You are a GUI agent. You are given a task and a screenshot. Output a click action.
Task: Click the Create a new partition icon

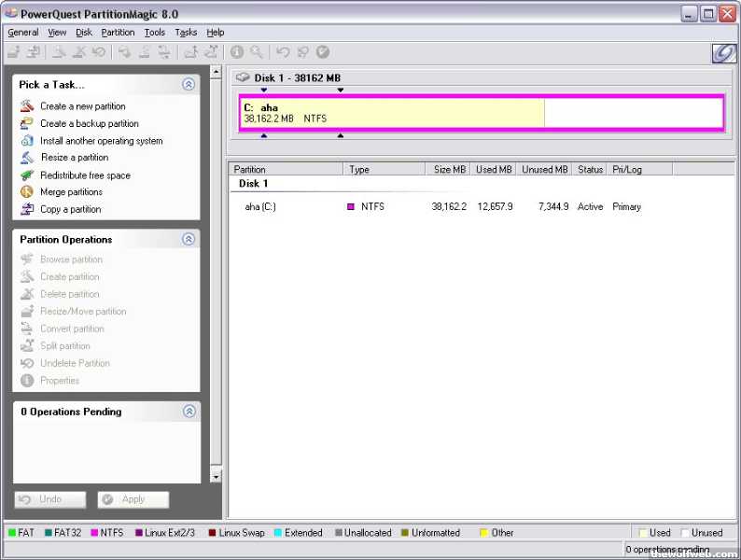pos(26,106)
